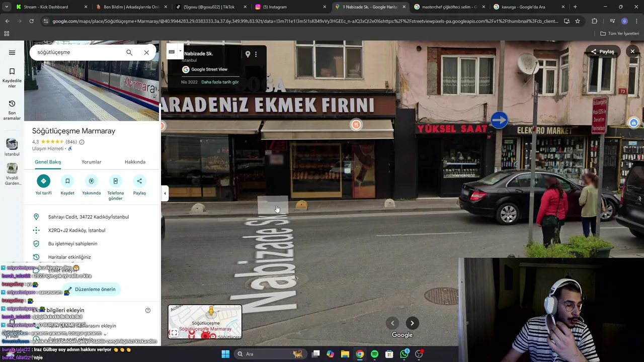644x362 pixels.
Task: Open the tab search dropdown arrow
Action: pos(6,7)
